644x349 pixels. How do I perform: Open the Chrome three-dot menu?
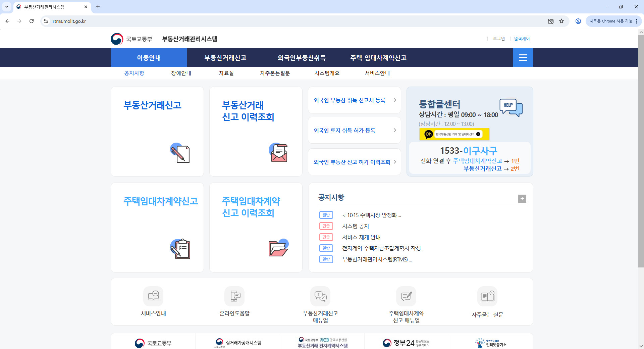637,21
